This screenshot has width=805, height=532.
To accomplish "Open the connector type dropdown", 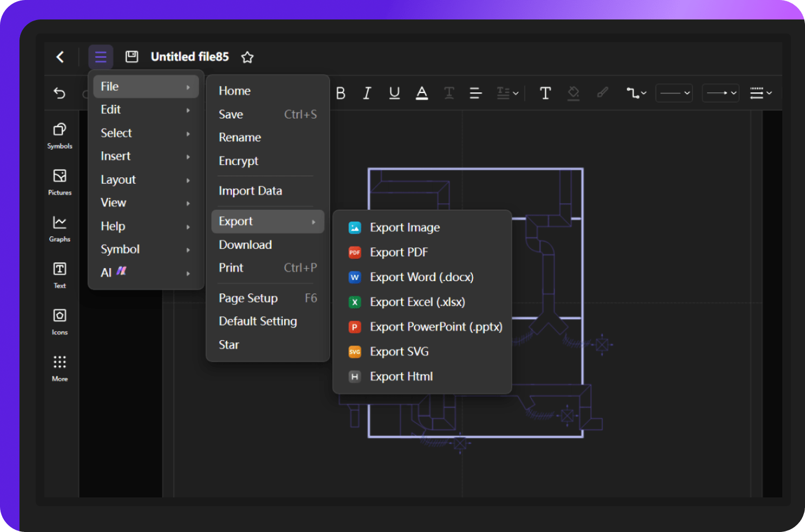I will pos(636,92).
